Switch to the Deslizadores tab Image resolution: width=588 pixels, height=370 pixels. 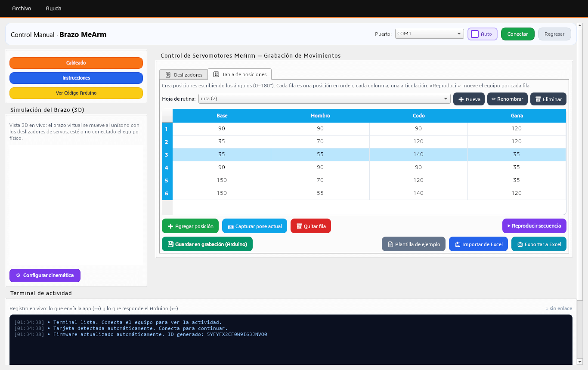point(183,74)
